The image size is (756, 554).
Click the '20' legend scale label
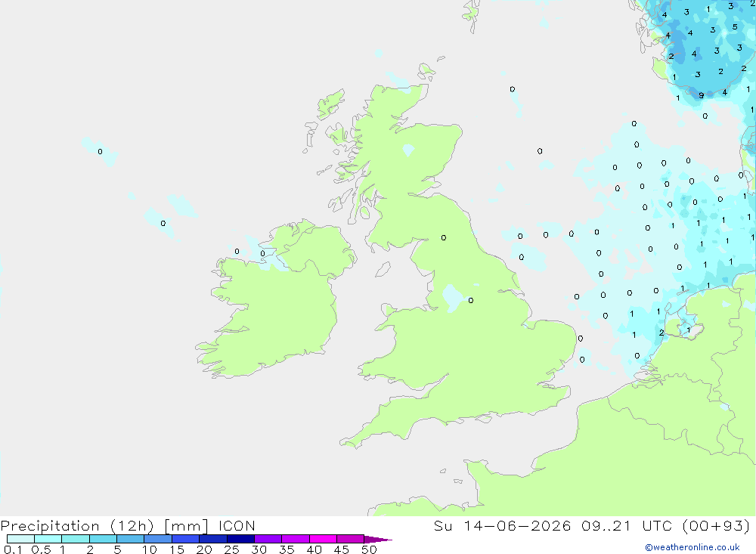pos(204,549)
